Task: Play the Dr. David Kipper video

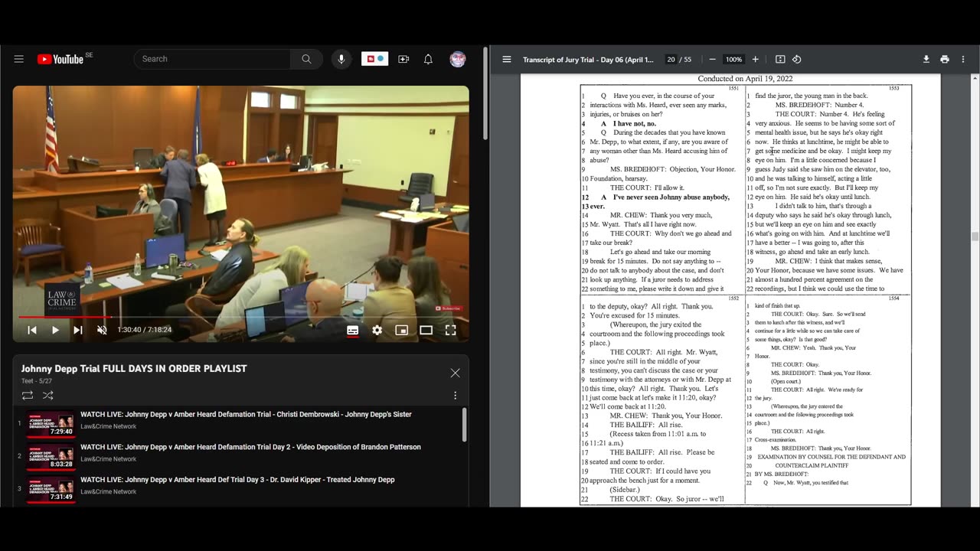Action: click(x=237, y=480)
